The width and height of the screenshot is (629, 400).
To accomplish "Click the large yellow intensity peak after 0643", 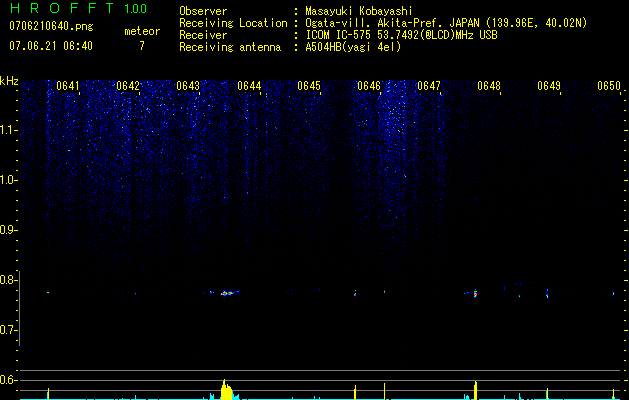I will 226,389.
